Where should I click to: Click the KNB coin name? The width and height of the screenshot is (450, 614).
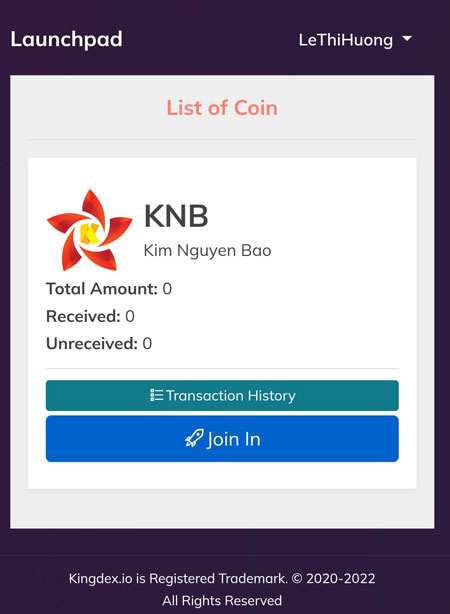coord(176,216)
